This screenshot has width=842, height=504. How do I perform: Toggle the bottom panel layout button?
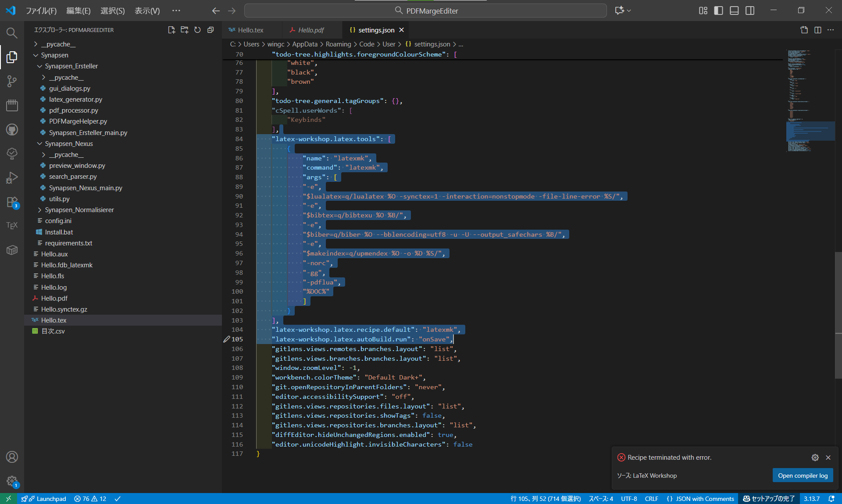coord(734,11)
